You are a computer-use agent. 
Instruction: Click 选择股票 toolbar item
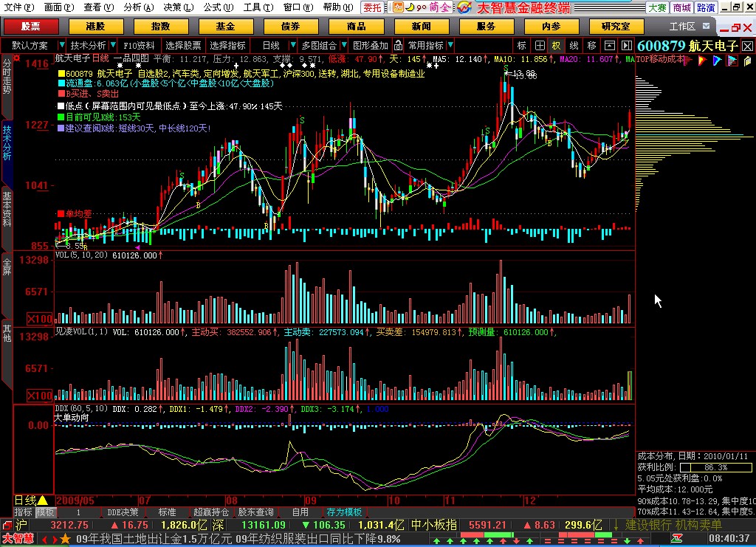point(183,45)
